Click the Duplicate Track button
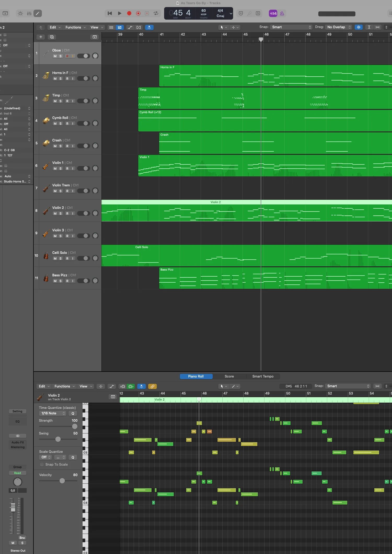 point(52,37)
